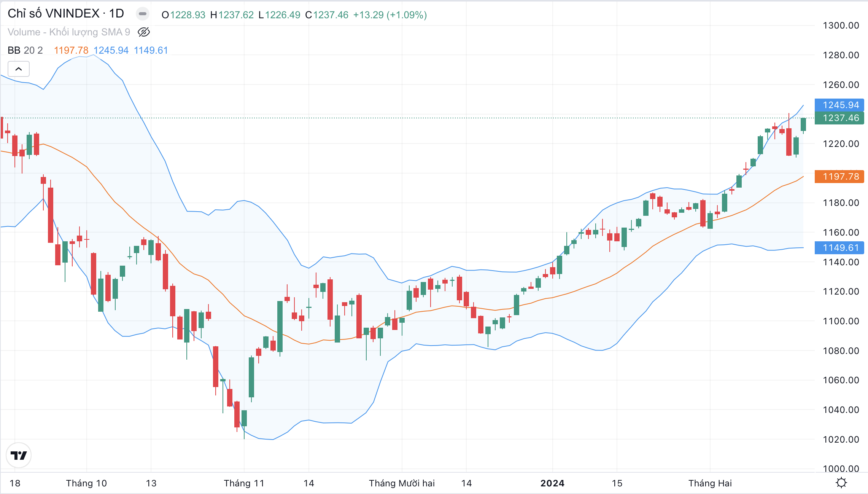
Task: Click the Tháng 11 time axis label
Action: click(x=244, y=483)
